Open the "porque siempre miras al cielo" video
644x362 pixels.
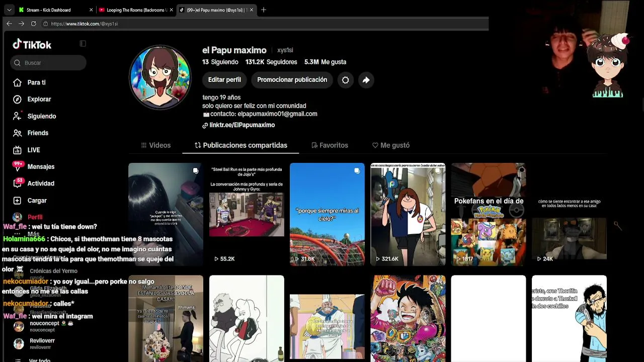327,214
